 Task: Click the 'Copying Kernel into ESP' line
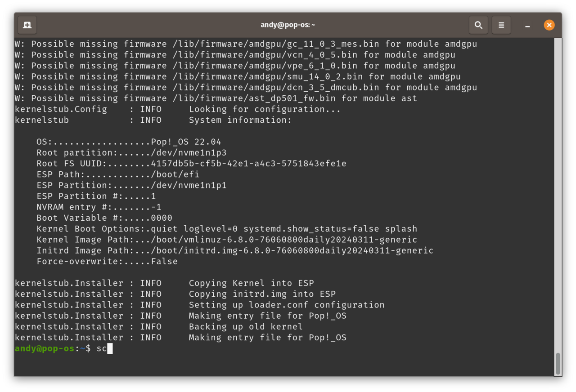click(x=164, y=283)
